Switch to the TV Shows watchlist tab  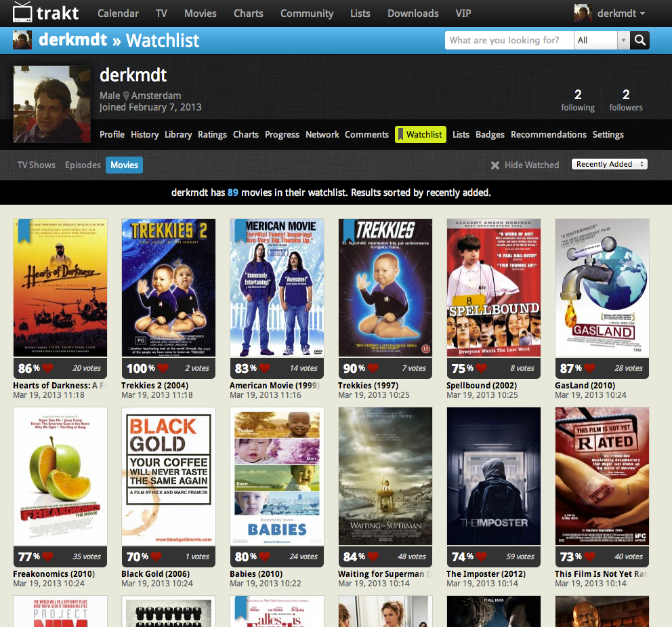37,165
